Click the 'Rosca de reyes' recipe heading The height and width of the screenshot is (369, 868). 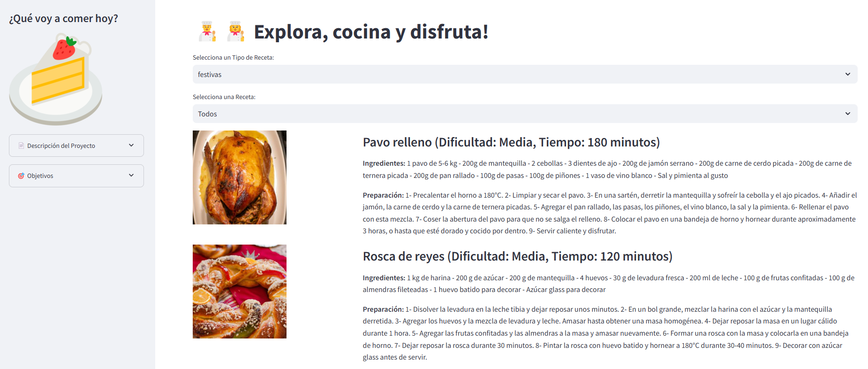click(517, 256)
